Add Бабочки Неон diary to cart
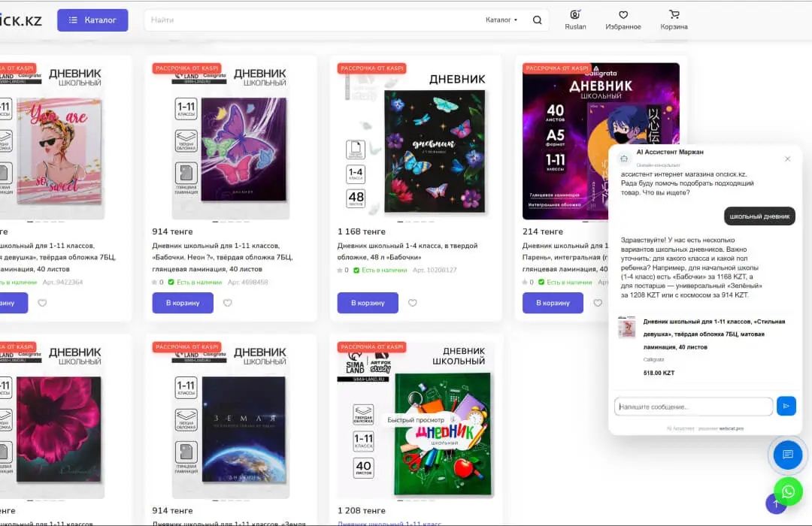Image resolution: width=812 pixels, height=526 pixels. click(183, 303)
